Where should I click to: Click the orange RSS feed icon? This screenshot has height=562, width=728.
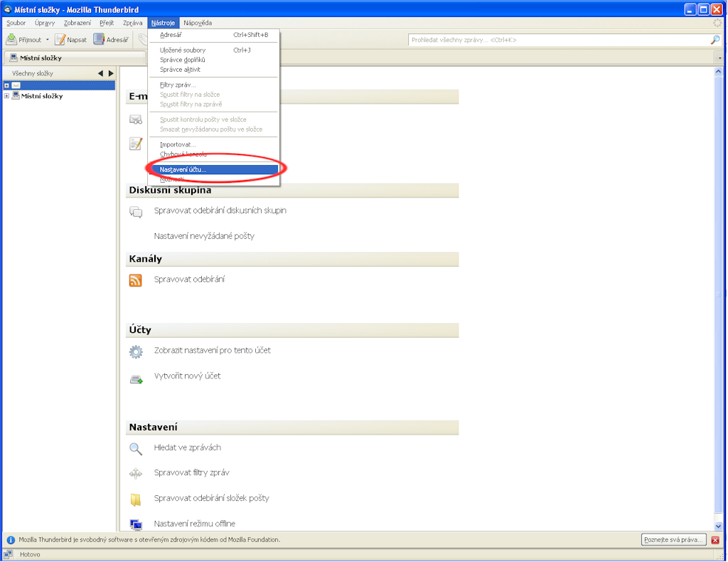tap(136, 280)
